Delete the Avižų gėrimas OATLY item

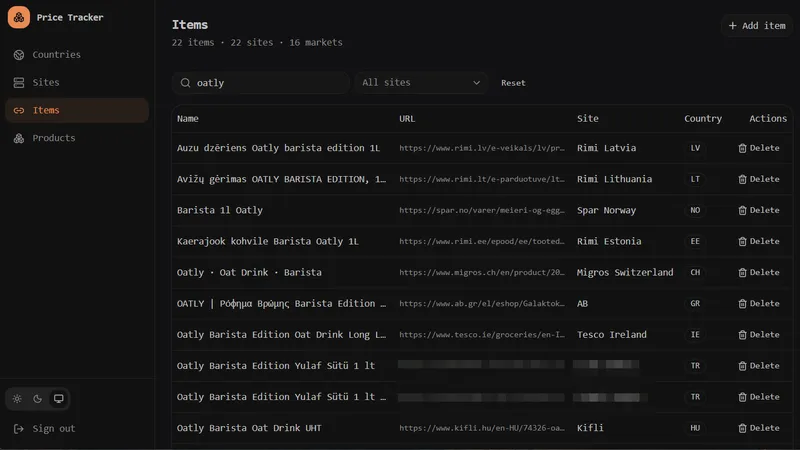759,179
